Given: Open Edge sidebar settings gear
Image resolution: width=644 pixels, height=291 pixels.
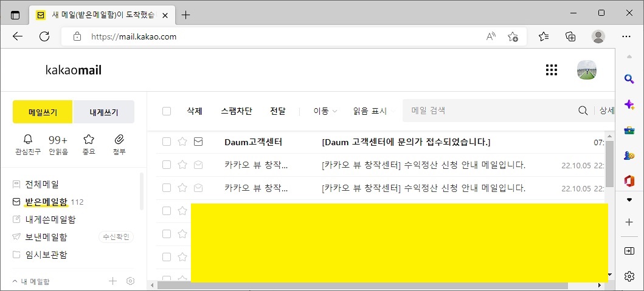Looking at the screenshot, I should click(x=629, y=276).
